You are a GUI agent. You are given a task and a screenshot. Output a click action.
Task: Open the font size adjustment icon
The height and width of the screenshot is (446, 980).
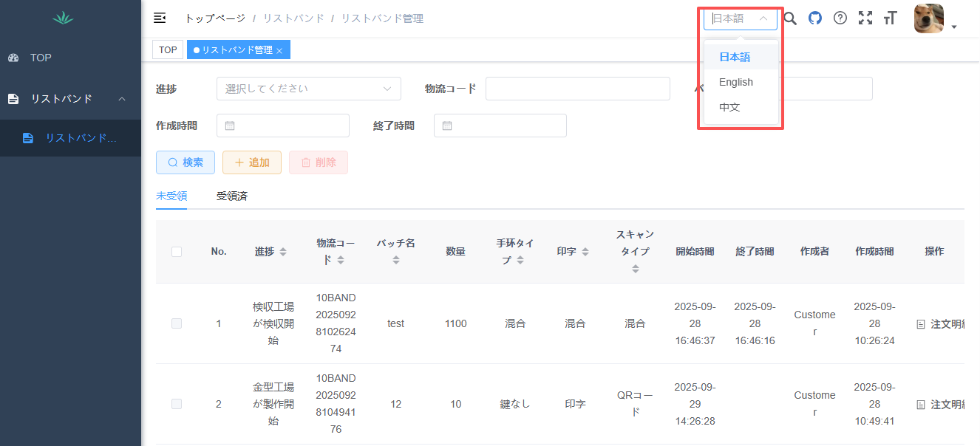pyautogui.click(x=891, y=18)
